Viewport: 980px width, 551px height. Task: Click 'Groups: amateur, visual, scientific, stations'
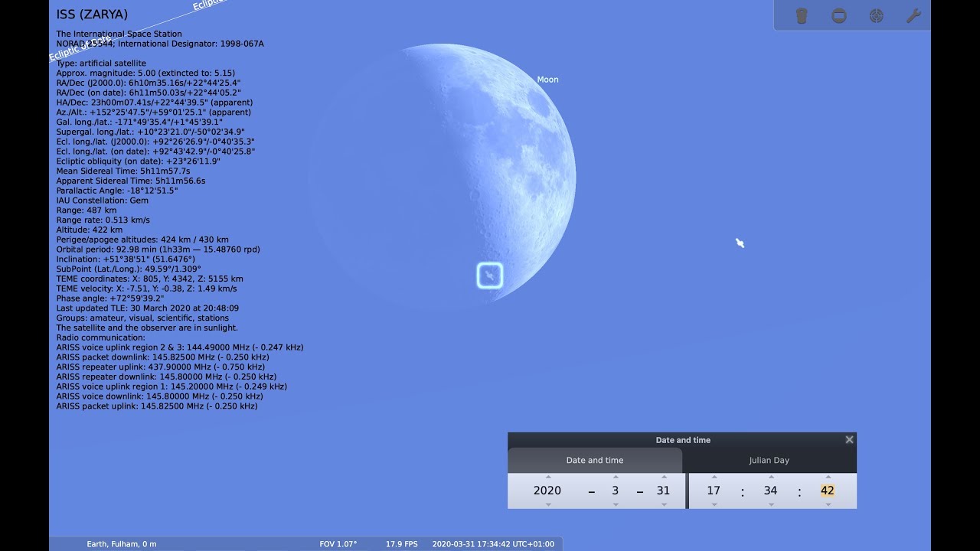pyautogui.click(x=142, y=318)
